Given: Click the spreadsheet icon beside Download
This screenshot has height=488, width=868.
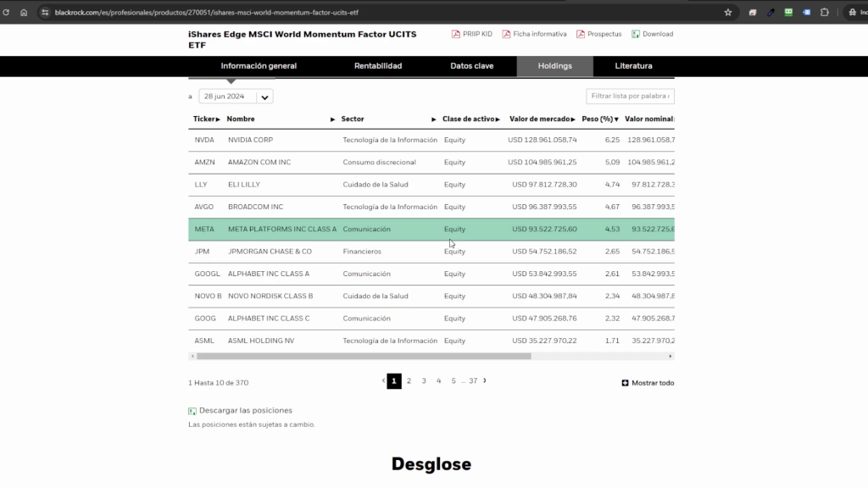Looking at the screenshot, I should [636, 34].
